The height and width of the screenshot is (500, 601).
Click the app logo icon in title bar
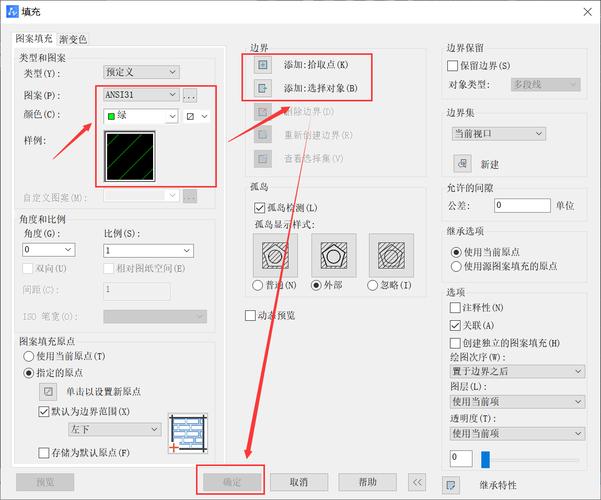[x=12, y=11]
